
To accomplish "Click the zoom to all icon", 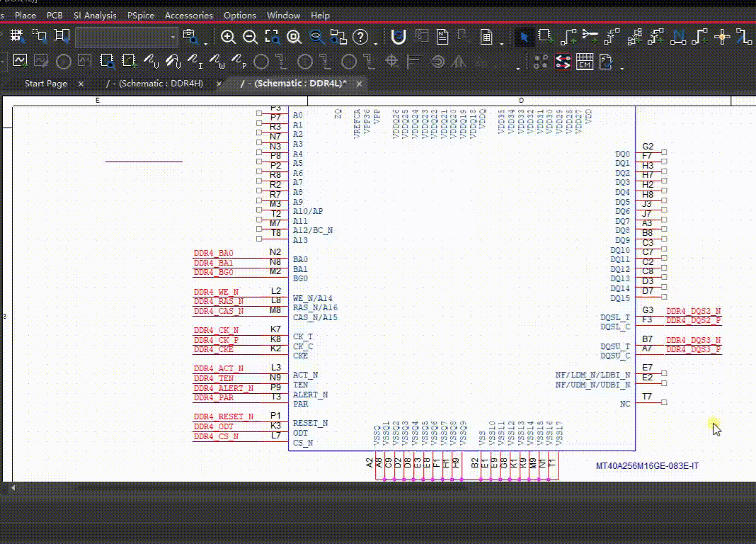I will click(x=294, y=37).
